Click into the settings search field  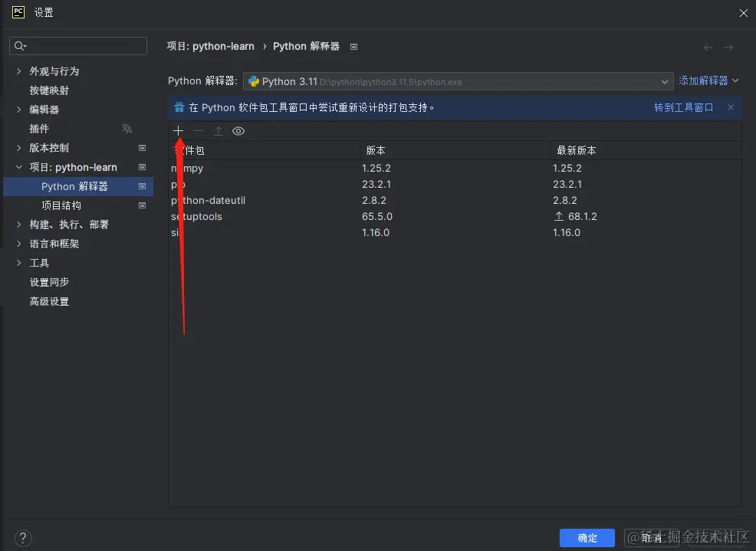coord(78,46)
